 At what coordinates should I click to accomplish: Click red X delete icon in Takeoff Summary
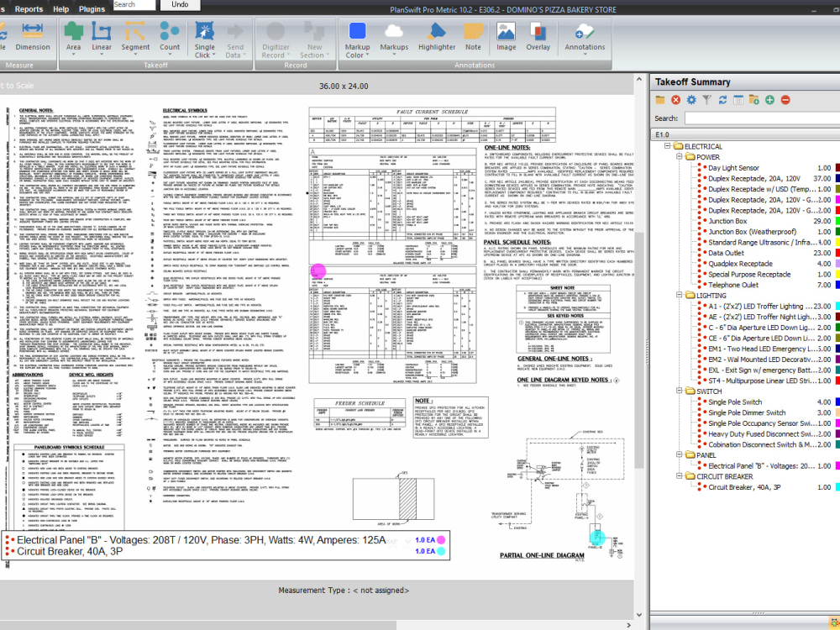(x=675, y=100)
